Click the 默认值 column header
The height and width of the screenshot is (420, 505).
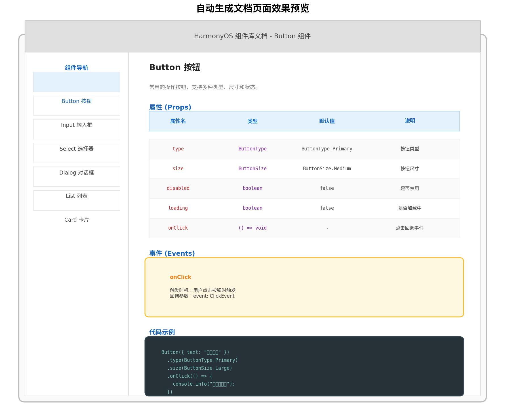[x=327, y=121]
